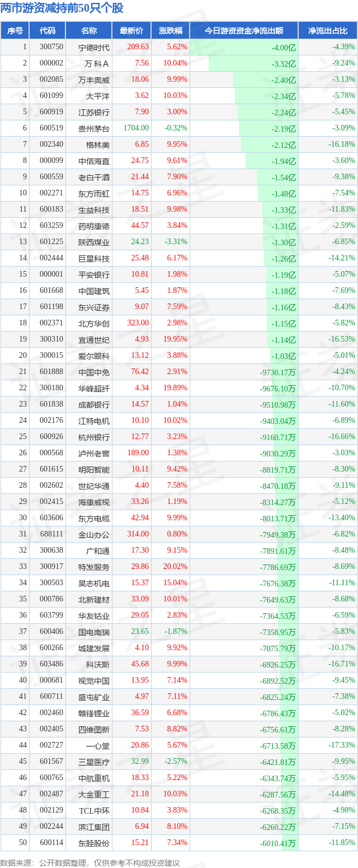Click stock code 603259
This screenshot has height=868, width=358.
(51, 226)
